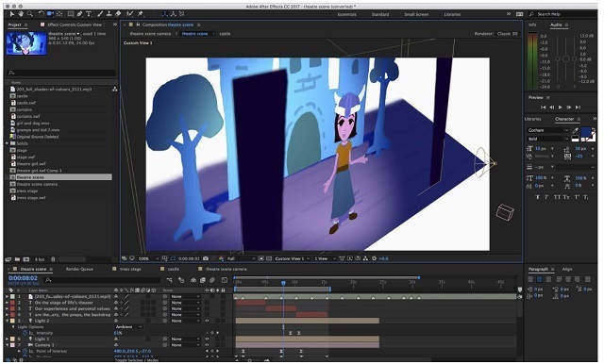Select the Eraser tool
Image resolution: width=604 pixels, height=364 pixels.
click(x=118, y=14)
